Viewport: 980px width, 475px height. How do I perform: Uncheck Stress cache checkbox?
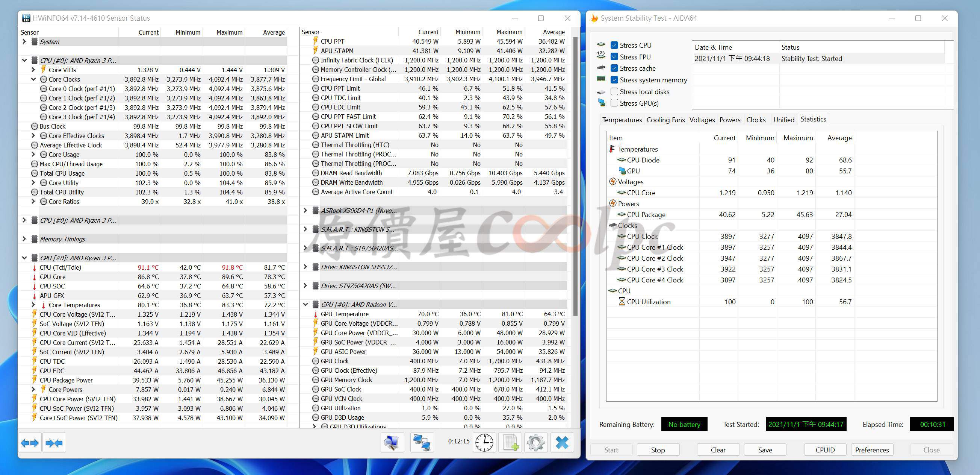coord(614,68)
